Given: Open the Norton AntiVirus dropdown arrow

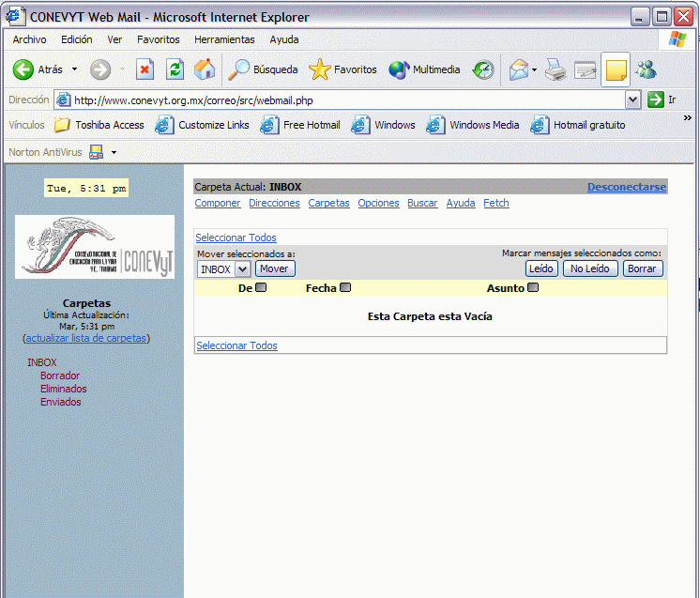Looking at the screenshot, I should pyautogui.click(x=114, y=152).
